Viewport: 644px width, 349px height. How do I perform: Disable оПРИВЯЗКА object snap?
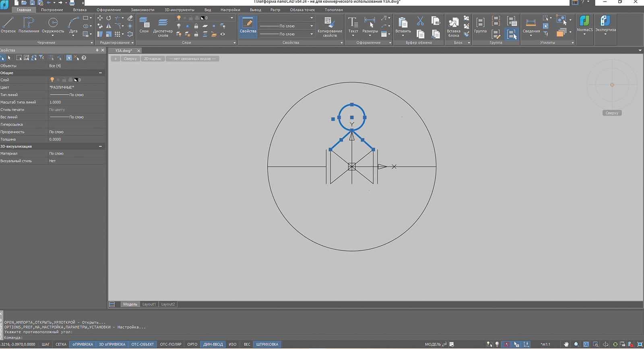83,345
